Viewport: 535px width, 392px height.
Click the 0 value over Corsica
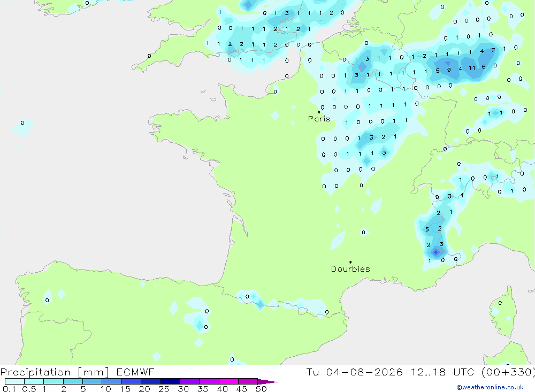point(500,303)
